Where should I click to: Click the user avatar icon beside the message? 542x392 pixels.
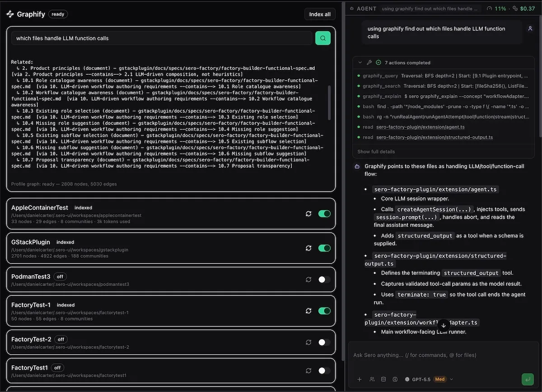click(530, 28)
